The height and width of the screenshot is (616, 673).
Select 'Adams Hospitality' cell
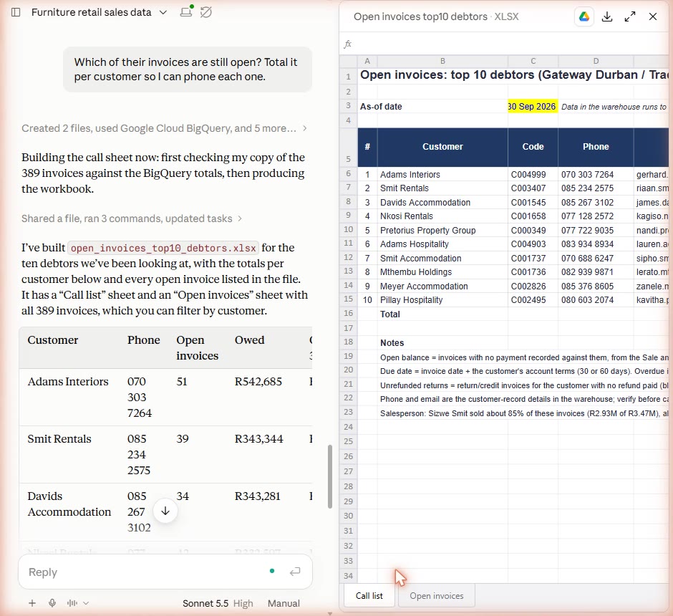pyautogui.click(x=442, y=244)
